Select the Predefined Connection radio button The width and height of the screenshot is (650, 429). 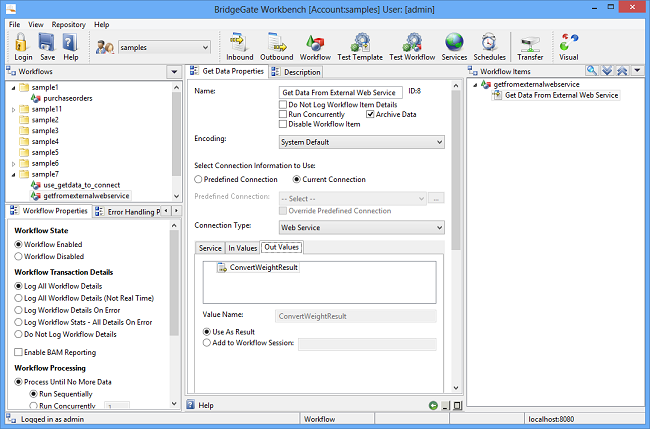tap(198, 179)
